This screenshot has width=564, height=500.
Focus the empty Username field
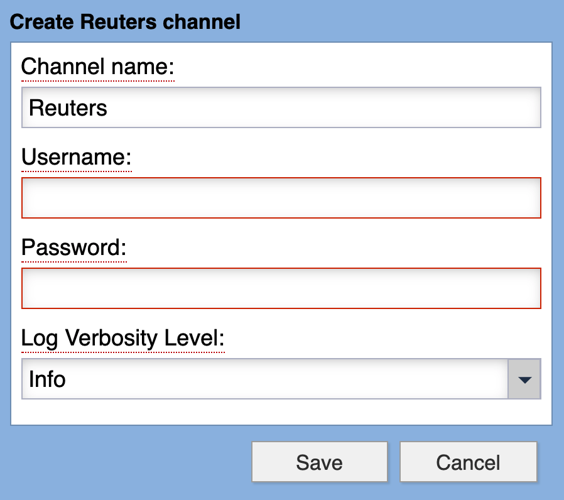click(281, 198)
